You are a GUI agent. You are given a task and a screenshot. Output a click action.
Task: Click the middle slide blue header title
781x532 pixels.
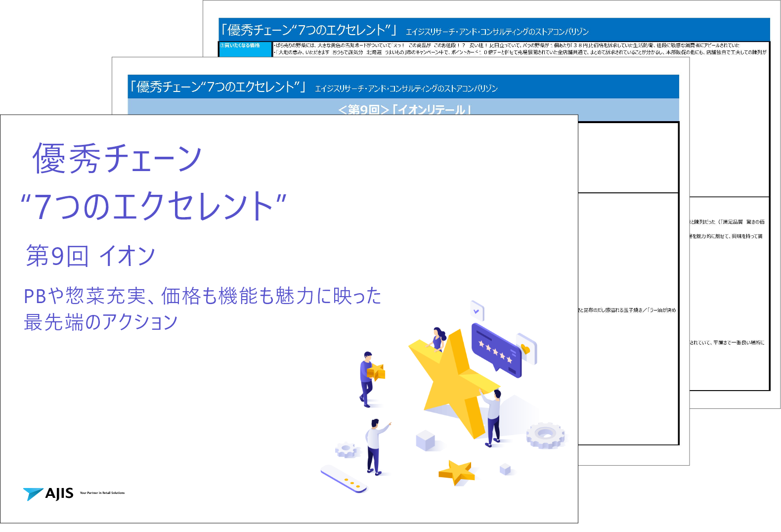pos(217,87)
